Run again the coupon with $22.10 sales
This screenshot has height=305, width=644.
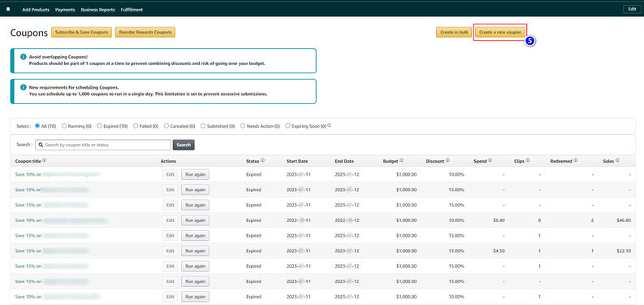(x=195, y=251)
